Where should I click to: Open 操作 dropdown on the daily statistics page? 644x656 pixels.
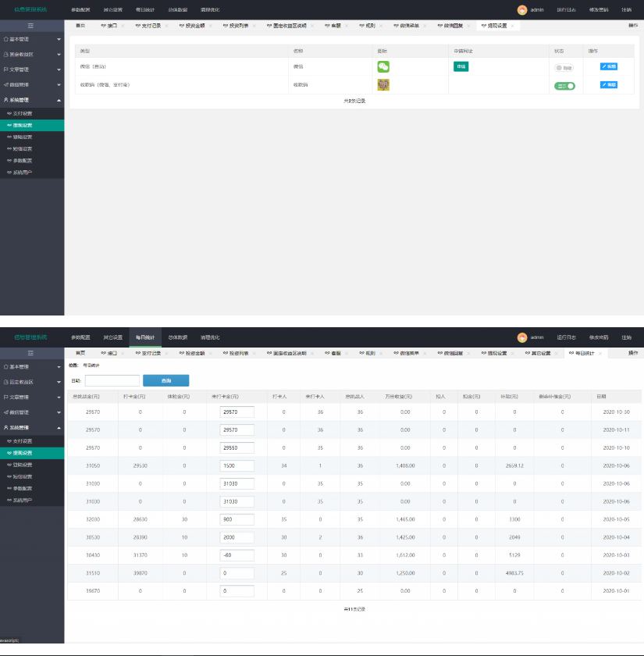[x=633, y=354]
